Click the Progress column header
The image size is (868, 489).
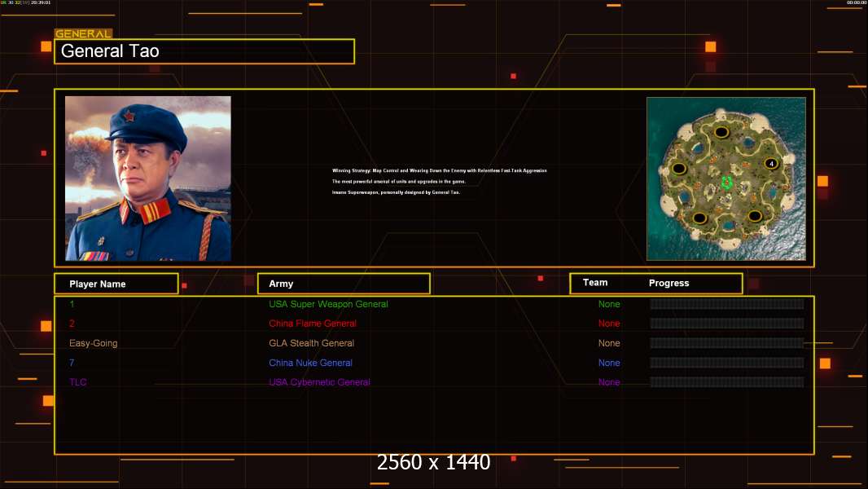[x=669, y=283]
